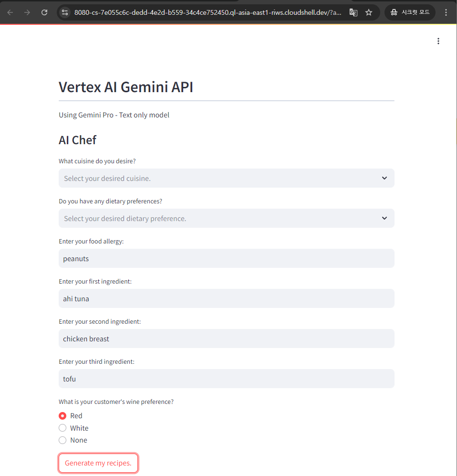Bookmark this page with the star icon
The width and height of the screenshot is (457, 476).
coord(368,12)
